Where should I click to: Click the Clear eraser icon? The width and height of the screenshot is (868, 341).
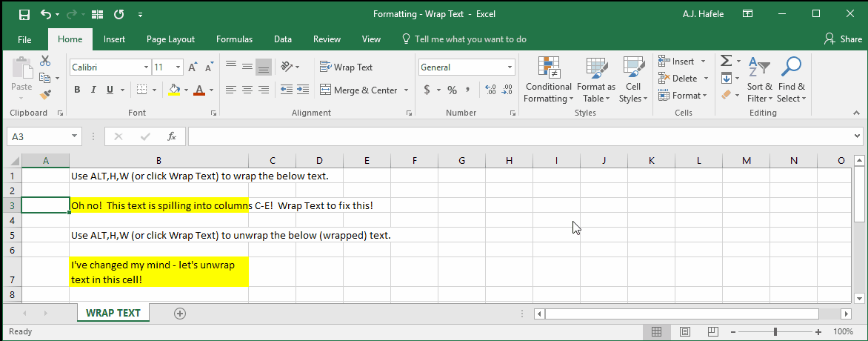[x=727, y=96]
